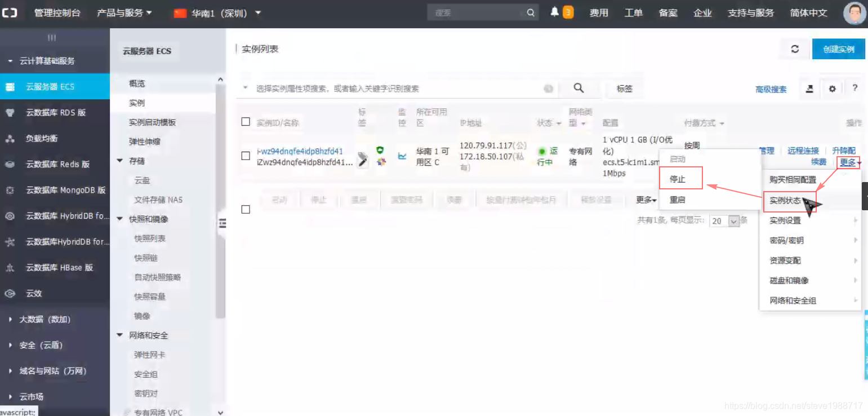Click the colorful icon under the green shield
868x416 pixels.
pyautogui.click(x=381, y=162)
